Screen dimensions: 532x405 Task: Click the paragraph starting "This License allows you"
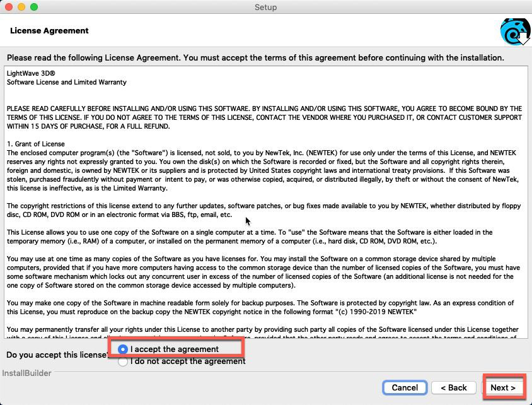click(250, 237)
